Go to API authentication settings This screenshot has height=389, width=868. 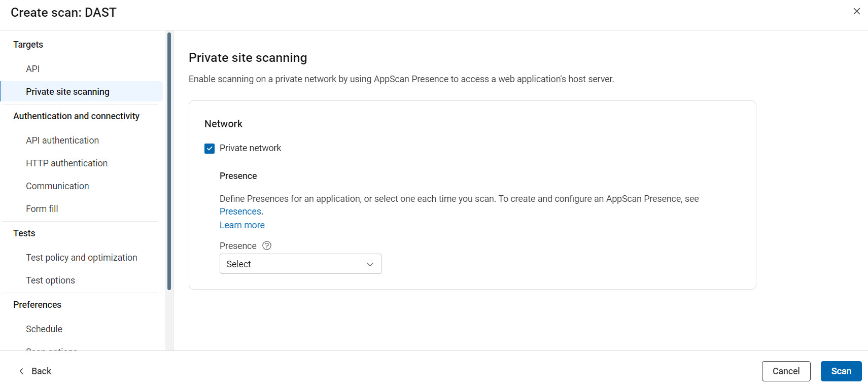[62, 140]
